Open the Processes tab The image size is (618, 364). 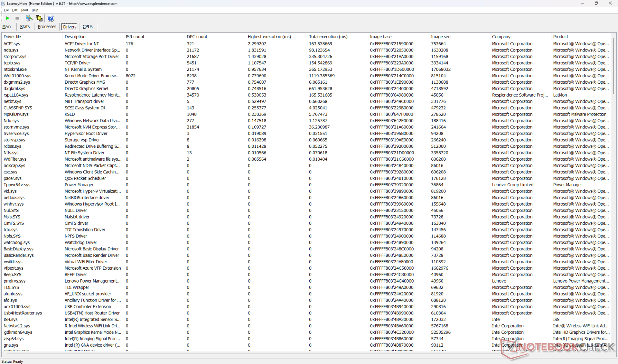point(47,27)
